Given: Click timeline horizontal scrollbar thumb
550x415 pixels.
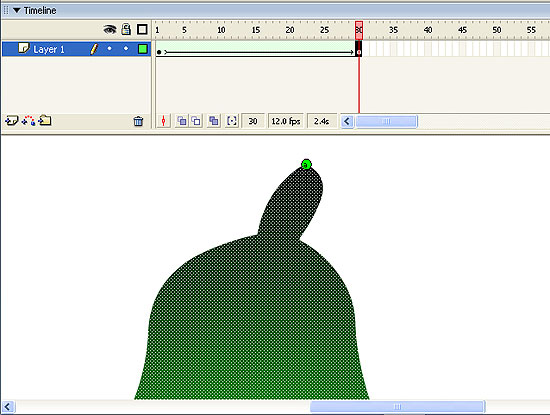Looking at the screenshot, I should (x=386, y=121).
